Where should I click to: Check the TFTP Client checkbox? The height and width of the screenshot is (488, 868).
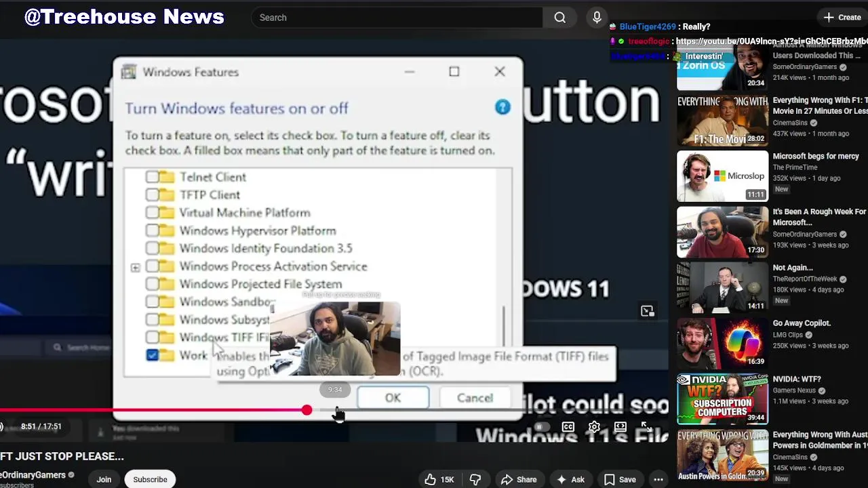tap(152, 195)
